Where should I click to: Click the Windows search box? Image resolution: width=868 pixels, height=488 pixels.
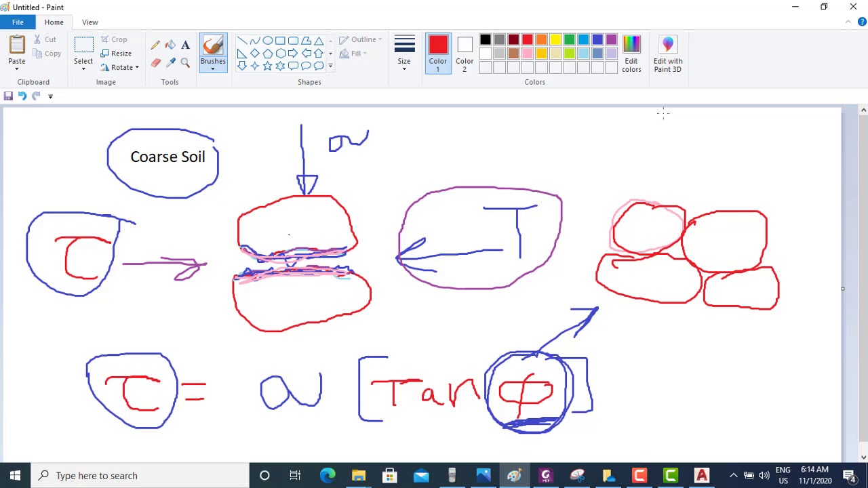[140, 476]
